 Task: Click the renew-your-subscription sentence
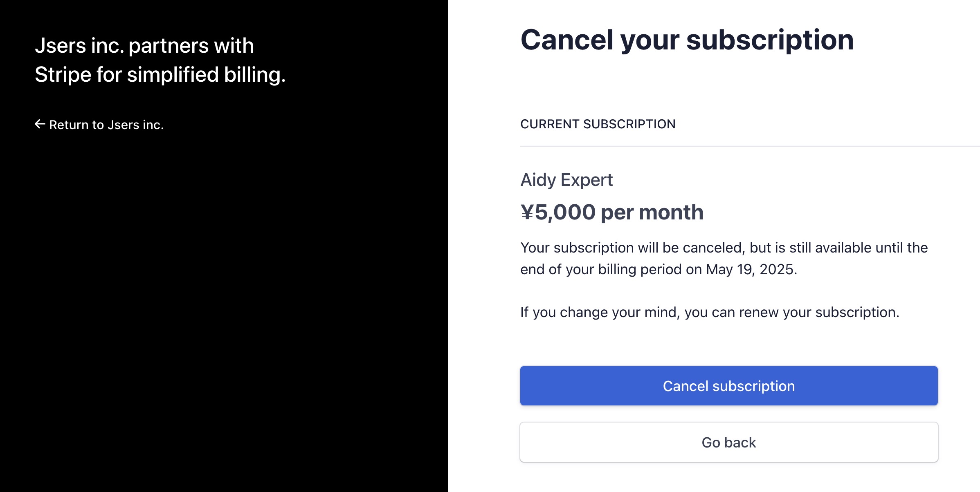click(x=710, y=312)
